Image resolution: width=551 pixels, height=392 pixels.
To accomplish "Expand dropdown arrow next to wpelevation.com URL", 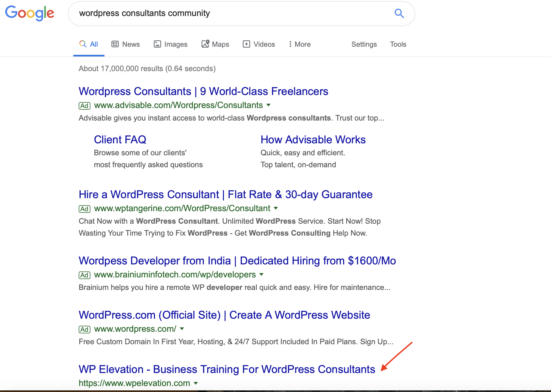I will [196, 383].
